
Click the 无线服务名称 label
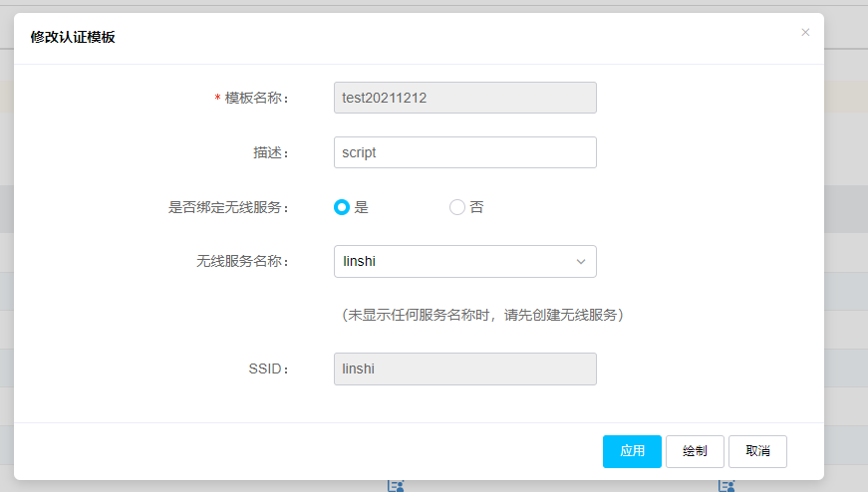[x=242, y=262]
